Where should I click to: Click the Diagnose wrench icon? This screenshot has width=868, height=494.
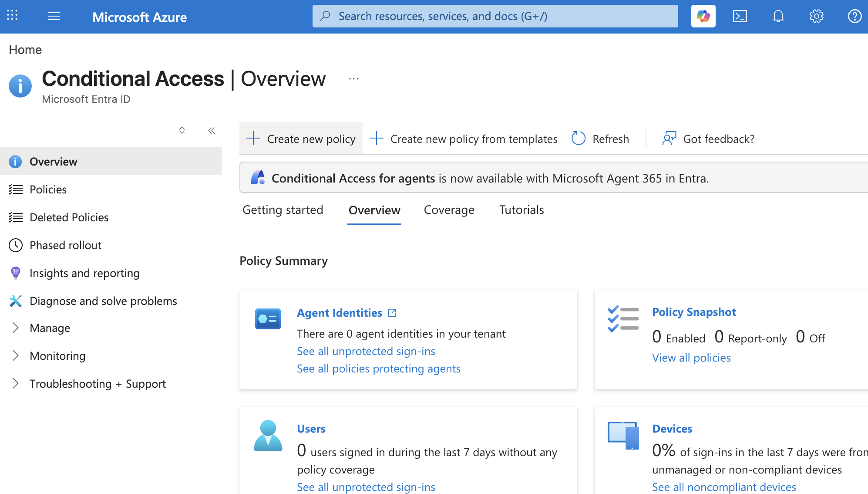16,301
